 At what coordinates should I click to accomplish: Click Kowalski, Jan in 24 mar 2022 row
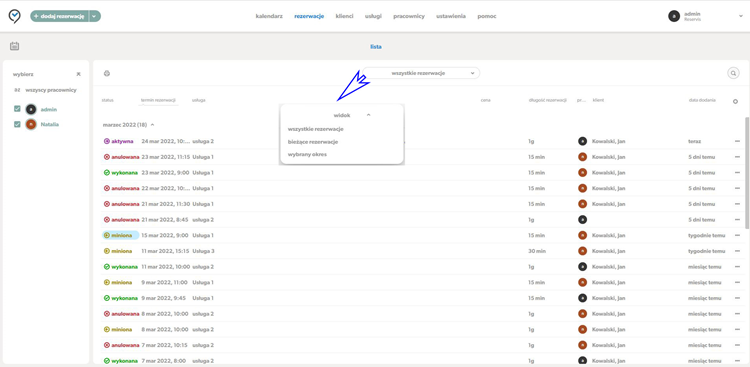[x=608, y=141]
